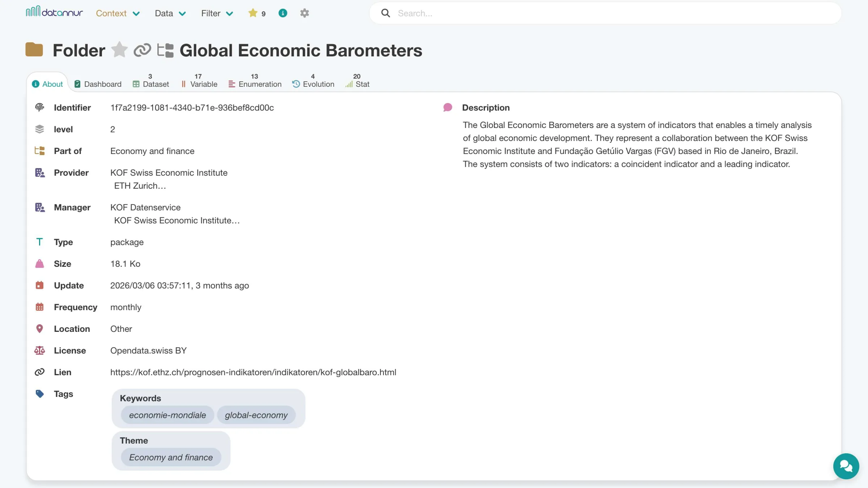Image resolution: width=868 pixels, height=488 pixels.
Task: Open the Dataset tab
Action: pyautogui.click(x=151, y=81)
